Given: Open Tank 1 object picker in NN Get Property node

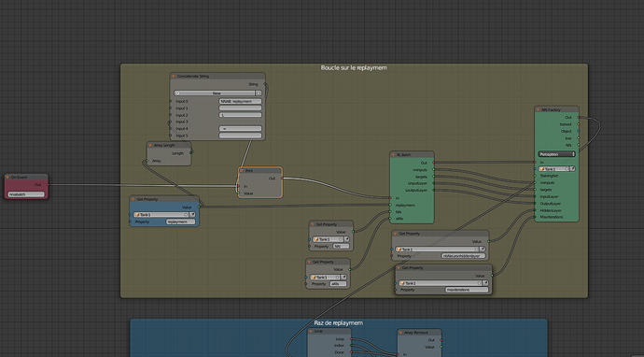Looking at the screenshot, I should [328, 239].
